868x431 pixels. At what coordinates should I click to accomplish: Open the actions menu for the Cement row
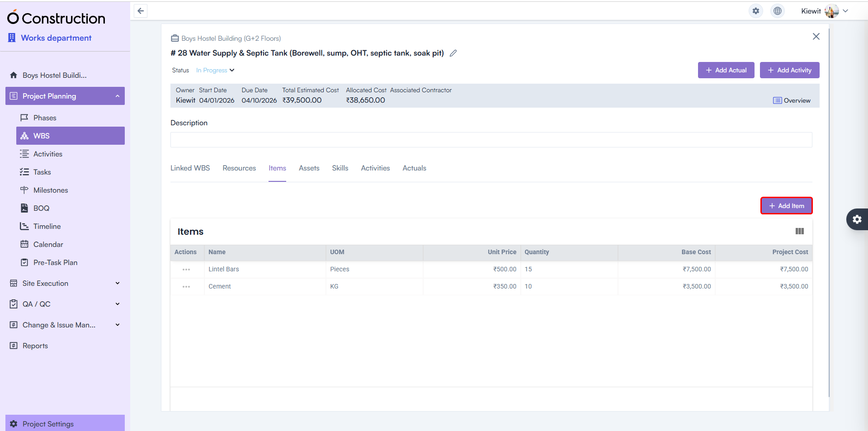[x=186, y=286]
